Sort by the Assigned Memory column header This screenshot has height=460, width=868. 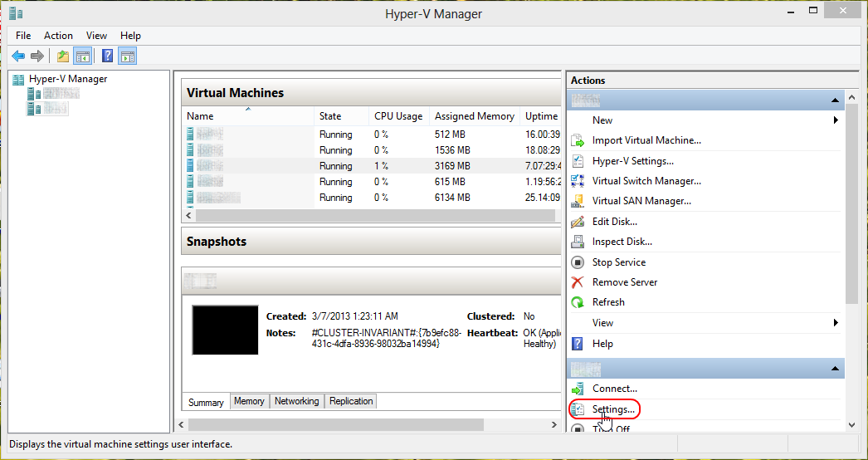(475, 116)
